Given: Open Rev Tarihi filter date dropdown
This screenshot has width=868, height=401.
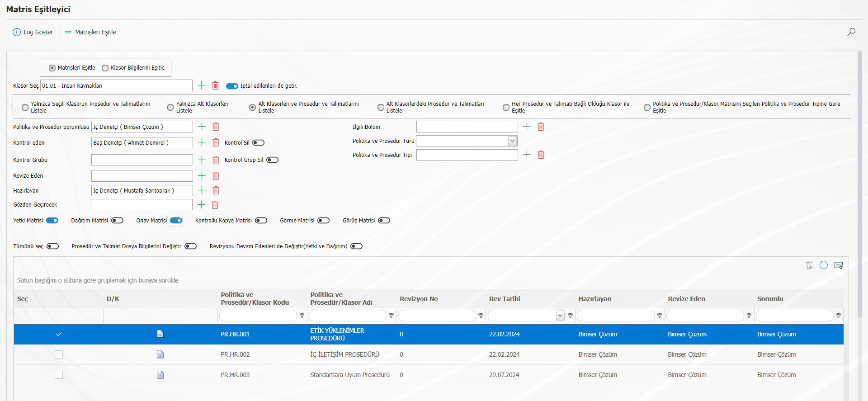Looking at the screenshot, I should pos(561,316).
